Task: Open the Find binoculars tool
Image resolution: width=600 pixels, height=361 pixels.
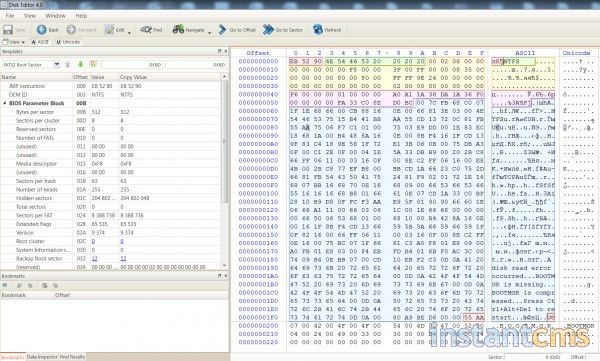Action: tap(146, 29)
